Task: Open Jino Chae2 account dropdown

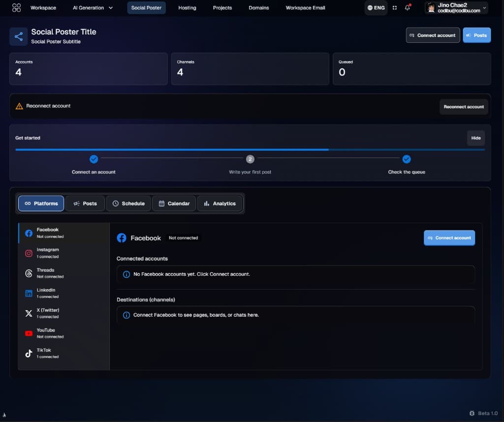Action: [456, 8]
